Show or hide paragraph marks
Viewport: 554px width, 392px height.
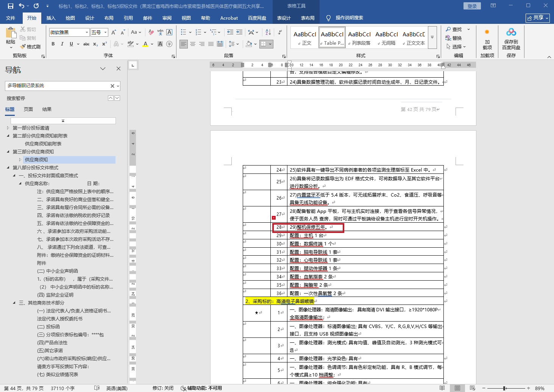pos(279,33)
